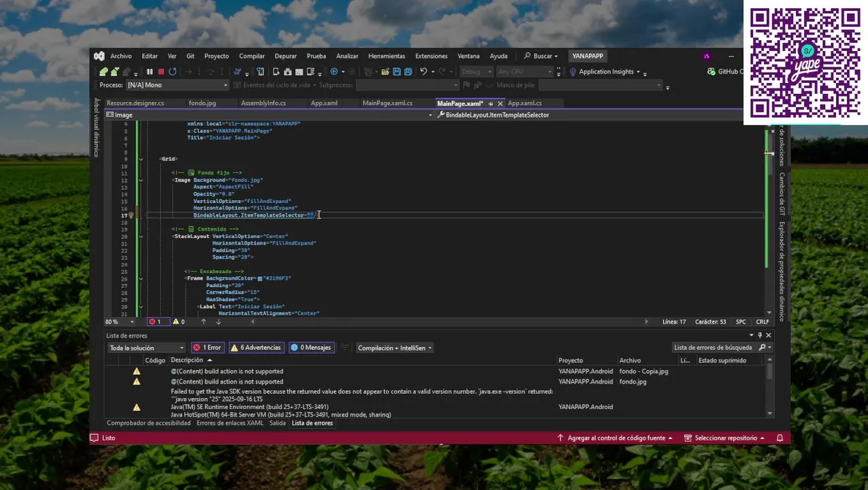Click the user account avatar
The height and width of the screenshot is (490, 868).
pos(707,56)
